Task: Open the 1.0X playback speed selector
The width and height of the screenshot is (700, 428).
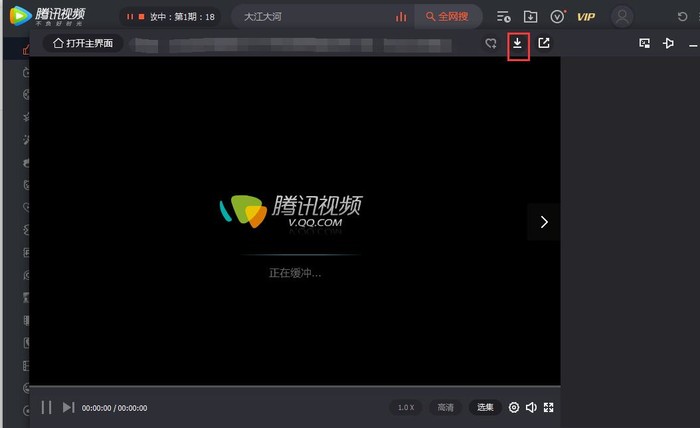Action: coord(405,408)
